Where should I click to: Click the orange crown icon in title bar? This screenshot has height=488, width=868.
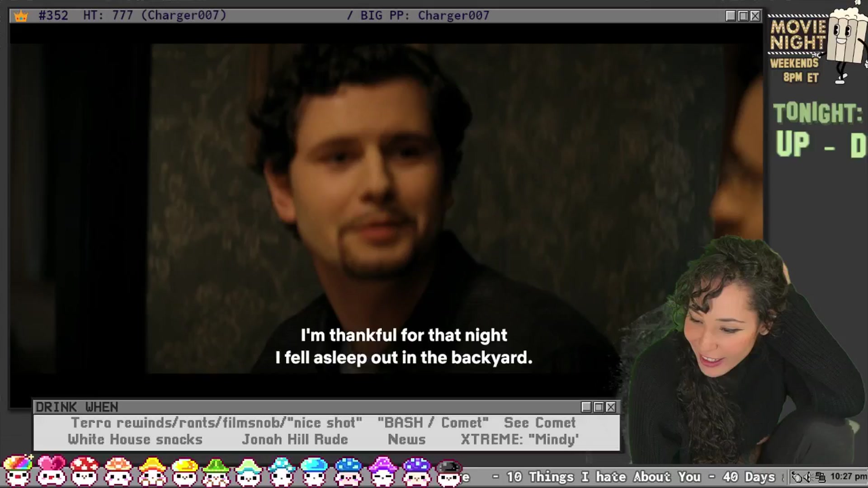21,16
